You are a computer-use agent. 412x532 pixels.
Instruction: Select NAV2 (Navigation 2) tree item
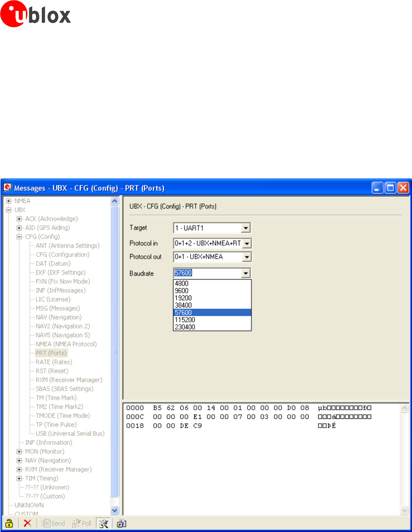(62, 326)
